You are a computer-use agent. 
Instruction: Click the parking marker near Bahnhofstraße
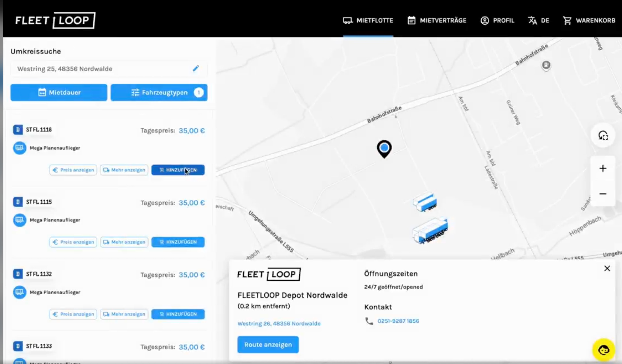click(x=546, y=65)
